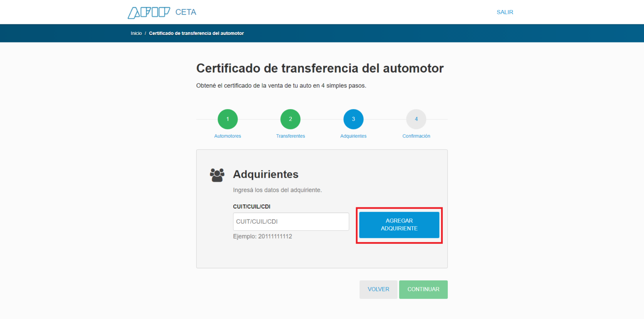Click the 'Ejemplo: 20111111112' hint text

point(262,236)
